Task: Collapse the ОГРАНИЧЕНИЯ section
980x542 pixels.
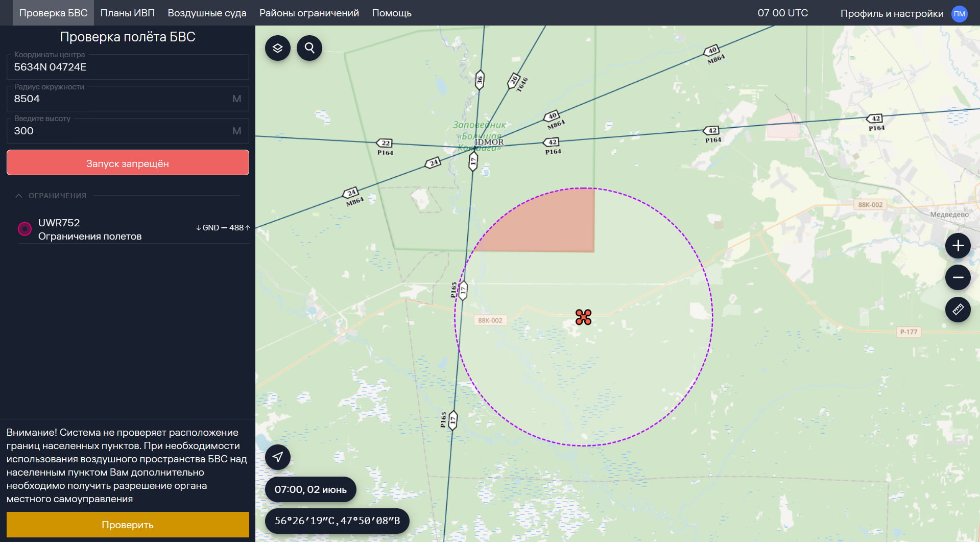Action: click(x=19, y=196)
